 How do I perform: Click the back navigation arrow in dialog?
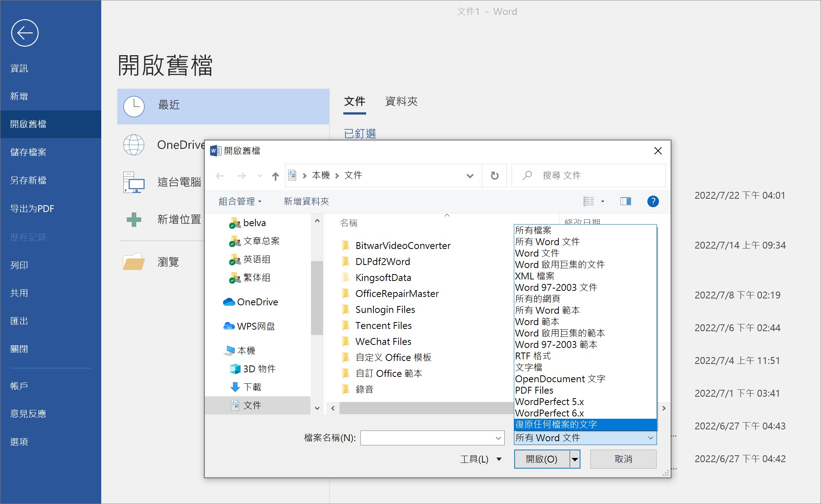(220, 176)
